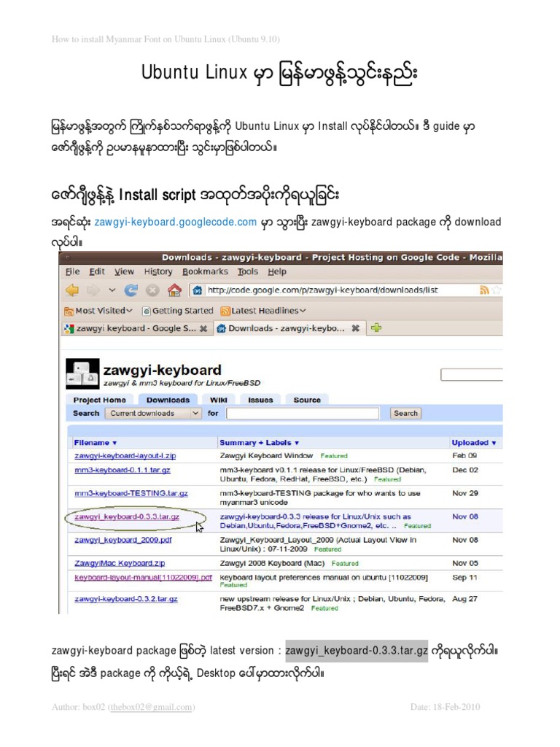Select the 'Aug 27' uploaded date cell
Image resolution: width=560 pixels, height=747 pixels.
click(x=464, y=599)
